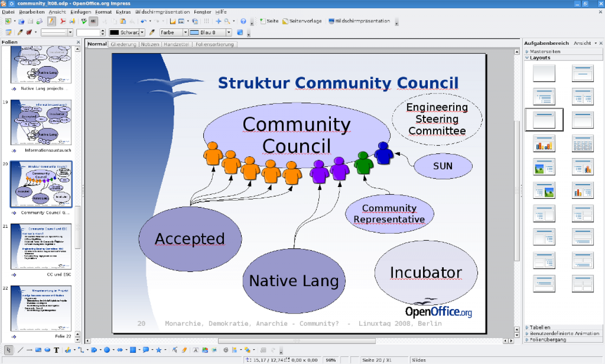Choose the Ellipse drawing tool

pos(47,350)
